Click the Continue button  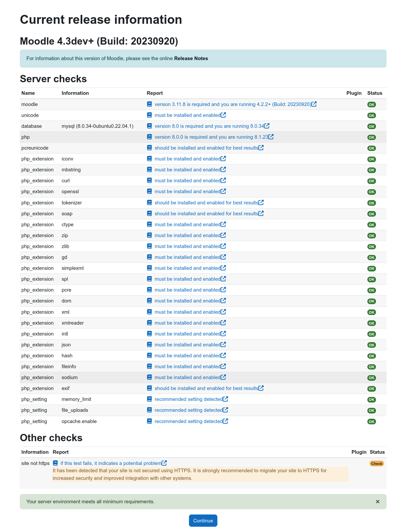pyautogui.click(x=203, y=521)
